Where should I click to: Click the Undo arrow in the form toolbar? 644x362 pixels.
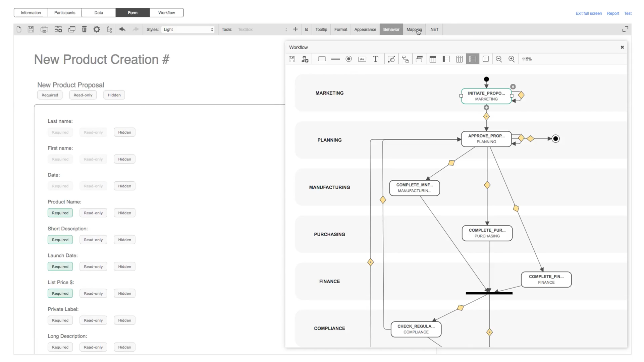122,29
